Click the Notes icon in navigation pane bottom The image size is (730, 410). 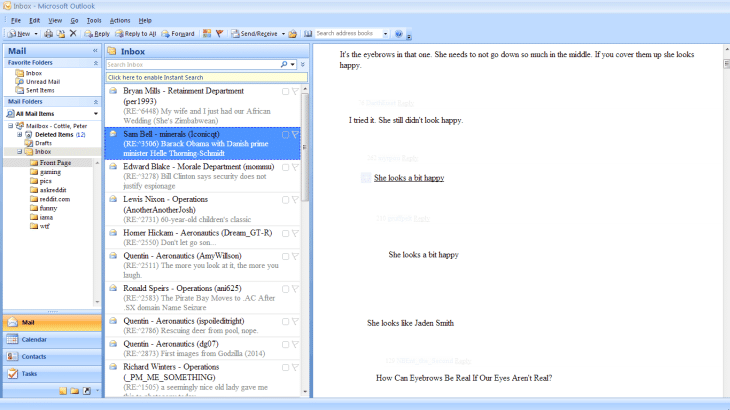[x=62, y=390]
